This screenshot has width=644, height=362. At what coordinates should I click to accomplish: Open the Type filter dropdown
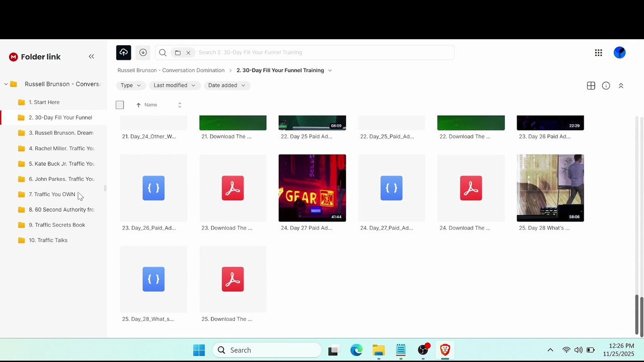pyautogui.click(x=131, y=85)
